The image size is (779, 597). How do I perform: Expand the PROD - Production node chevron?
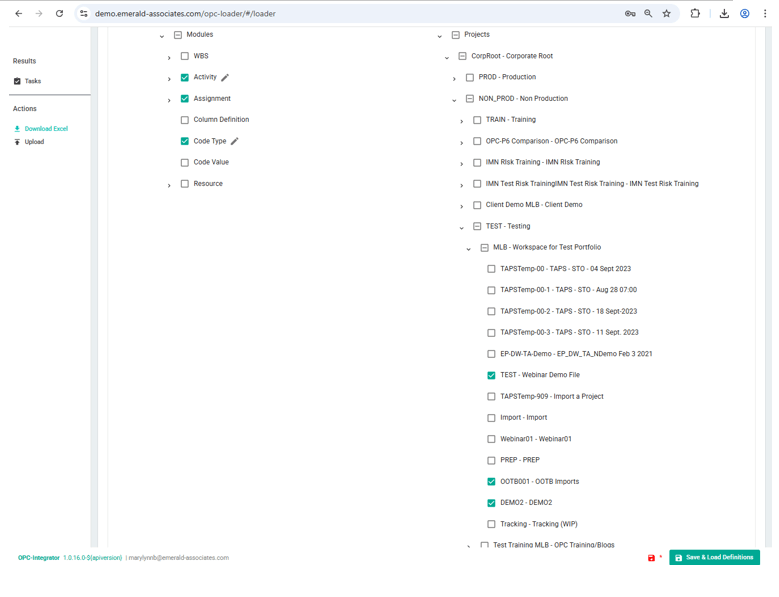click(x=454, y=79)
